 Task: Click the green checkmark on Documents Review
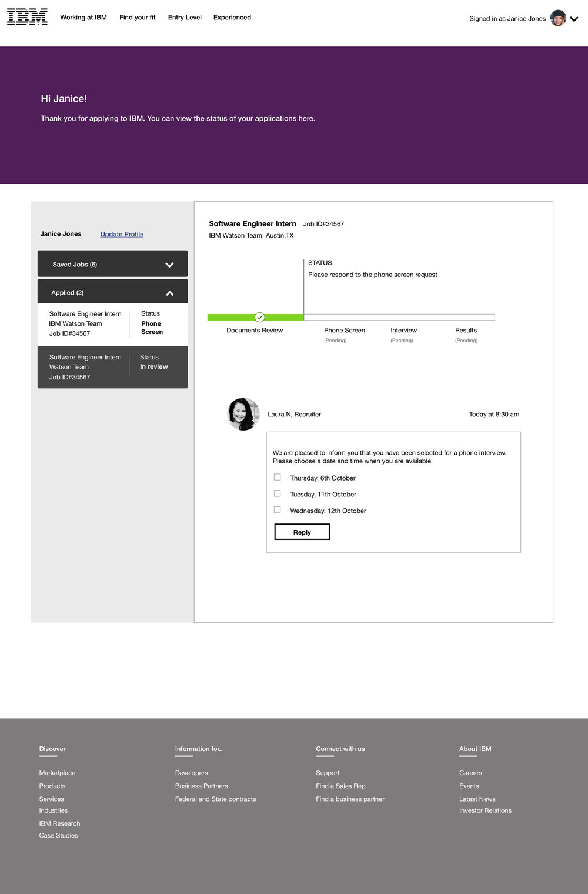259,318
